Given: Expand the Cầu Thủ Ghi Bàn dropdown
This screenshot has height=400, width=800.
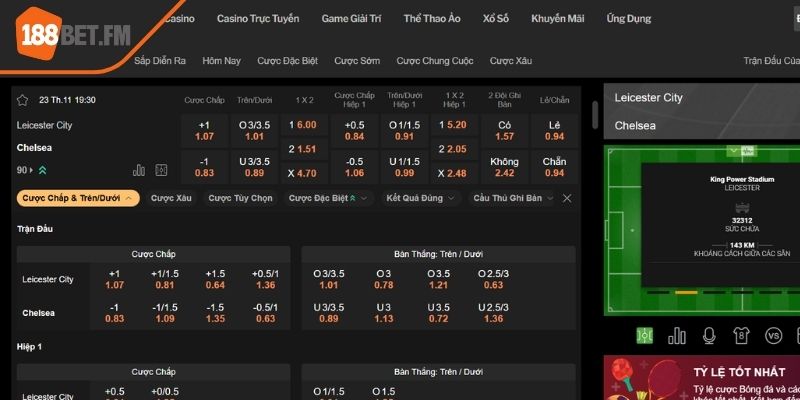Looking at the screenshot, I should [513, 198].
